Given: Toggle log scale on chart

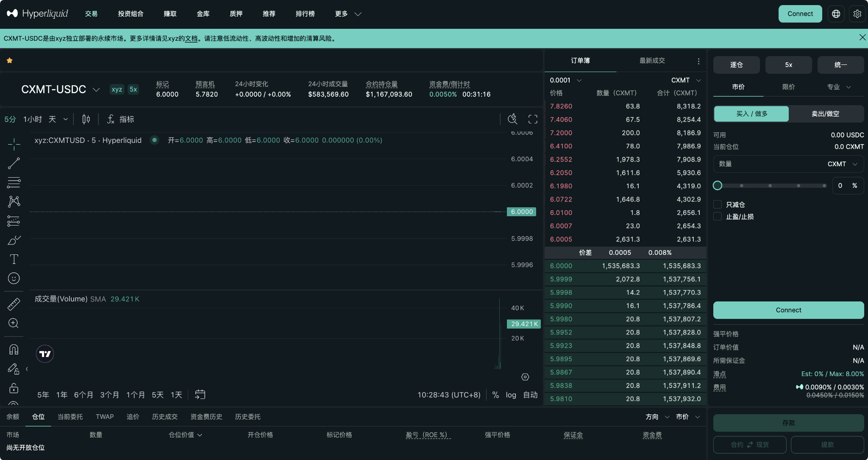Looking at the screenshot, I should (511, 395).
